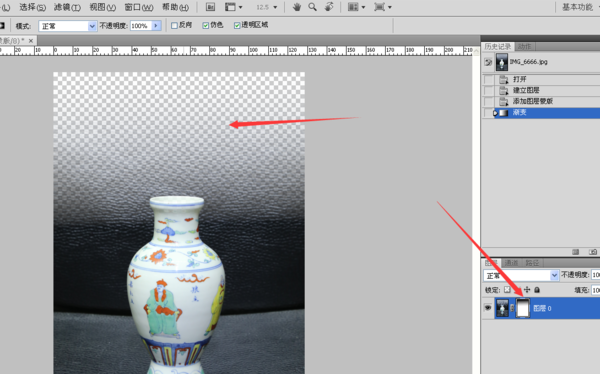This screenshot has height=374, width=600.
Task: Hide 图层 0 with the eye icon
Action: tap(488, 308)
